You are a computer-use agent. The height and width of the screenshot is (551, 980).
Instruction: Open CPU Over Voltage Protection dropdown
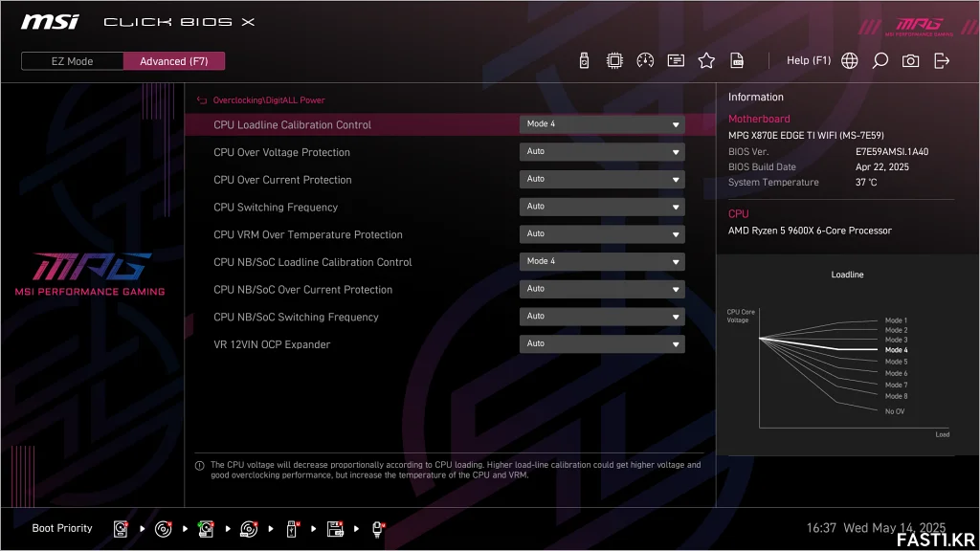click(x=602, y=152)
